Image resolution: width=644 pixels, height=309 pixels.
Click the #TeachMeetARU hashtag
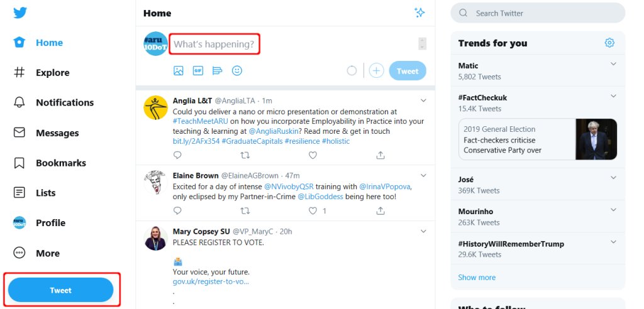201,121
